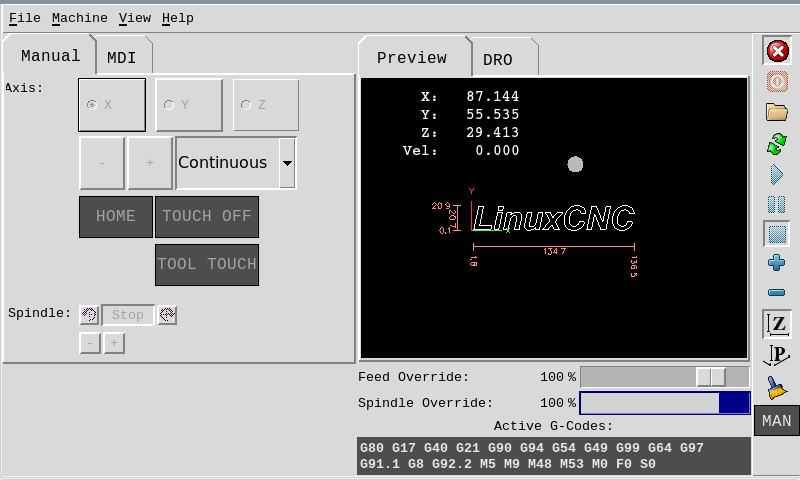Stop the program with square icon
This screenshot has height=480, width=800.
pyautogui.click(x=777, y=234)
